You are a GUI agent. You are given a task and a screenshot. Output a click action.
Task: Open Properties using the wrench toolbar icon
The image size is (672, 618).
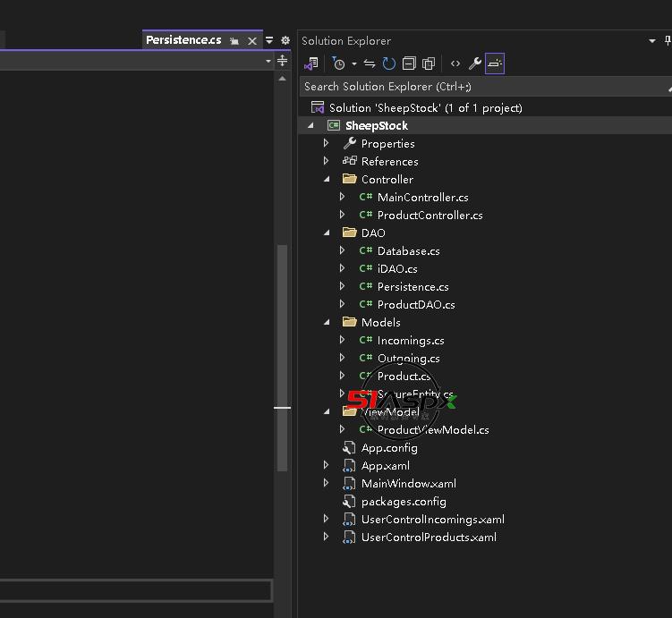coord(475,63)
